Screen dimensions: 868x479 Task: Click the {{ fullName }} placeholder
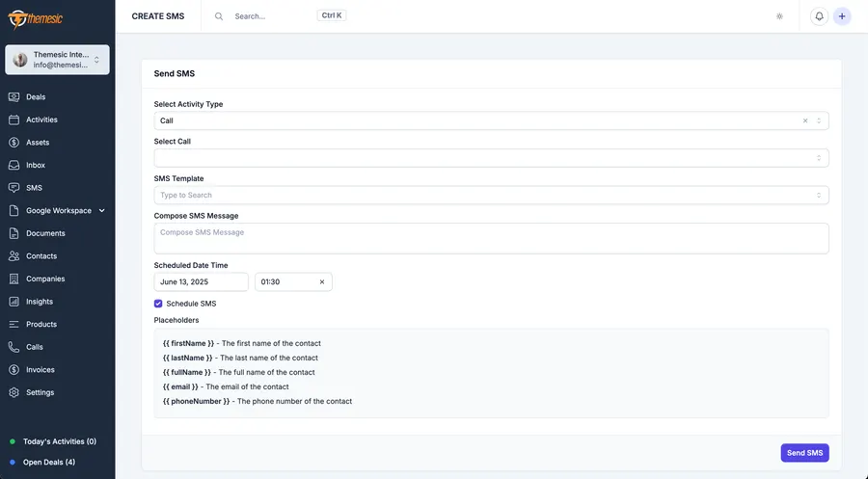[x=187, y=372]
